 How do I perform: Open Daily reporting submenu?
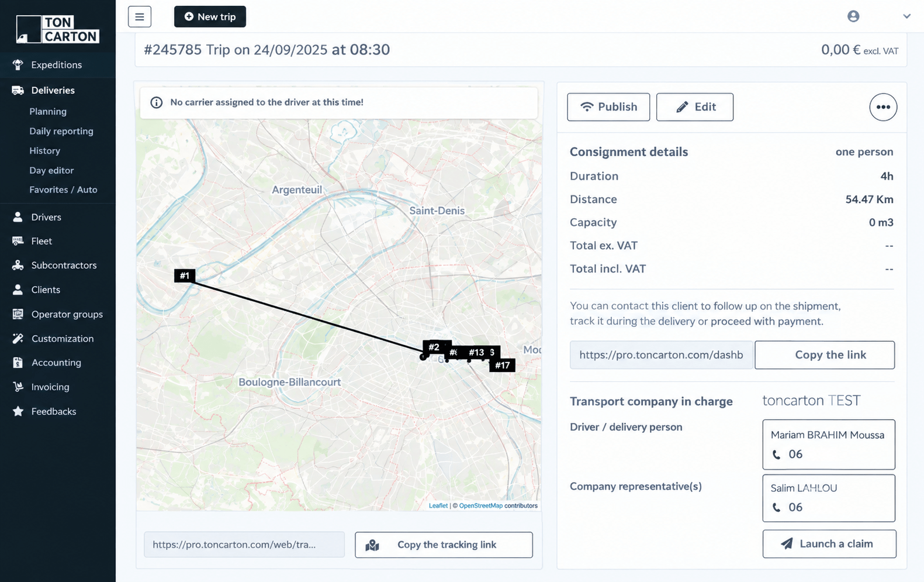tap(61, 131)
